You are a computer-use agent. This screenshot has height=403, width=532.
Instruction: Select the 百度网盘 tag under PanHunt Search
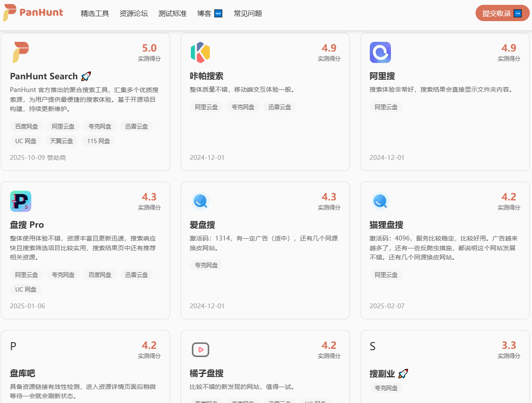pos(26,126)
